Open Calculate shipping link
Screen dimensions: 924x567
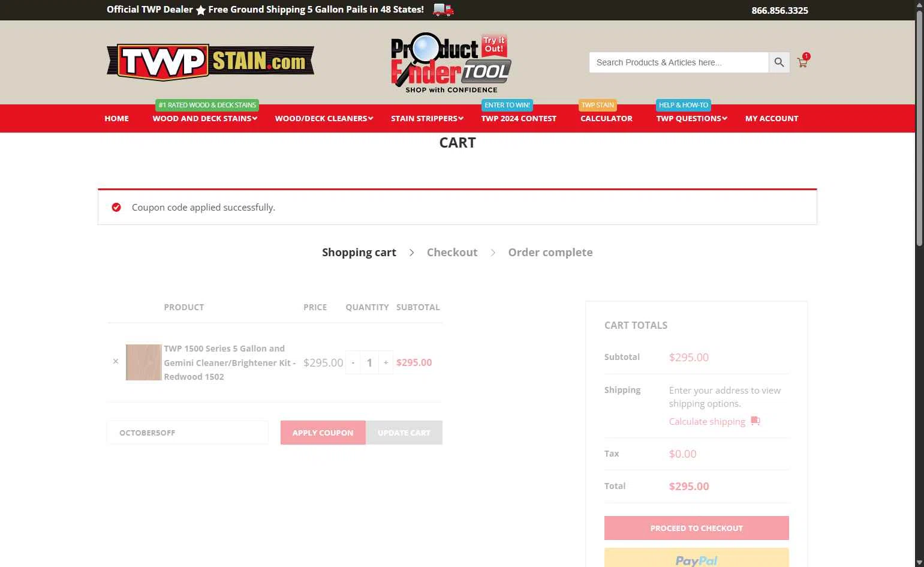tap(707, 421)
